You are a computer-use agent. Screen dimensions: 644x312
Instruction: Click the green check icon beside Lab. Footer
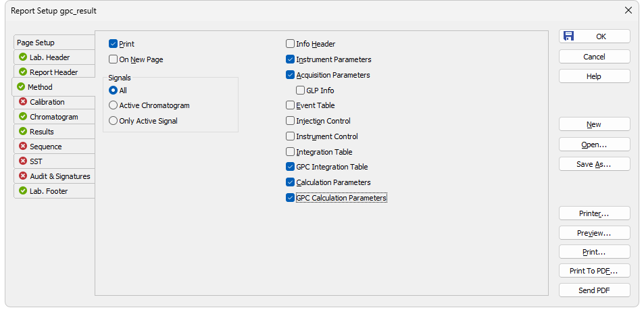pos(23,191)
